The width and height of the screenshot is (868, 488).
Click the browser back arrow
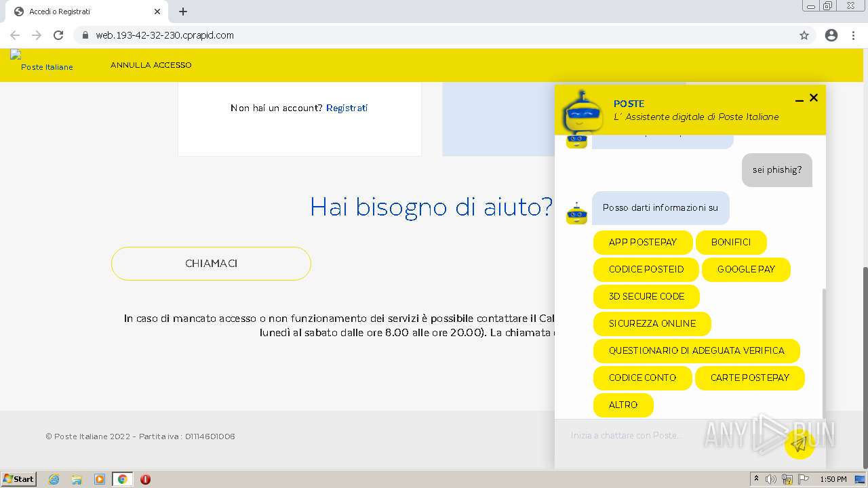(15, 35)
